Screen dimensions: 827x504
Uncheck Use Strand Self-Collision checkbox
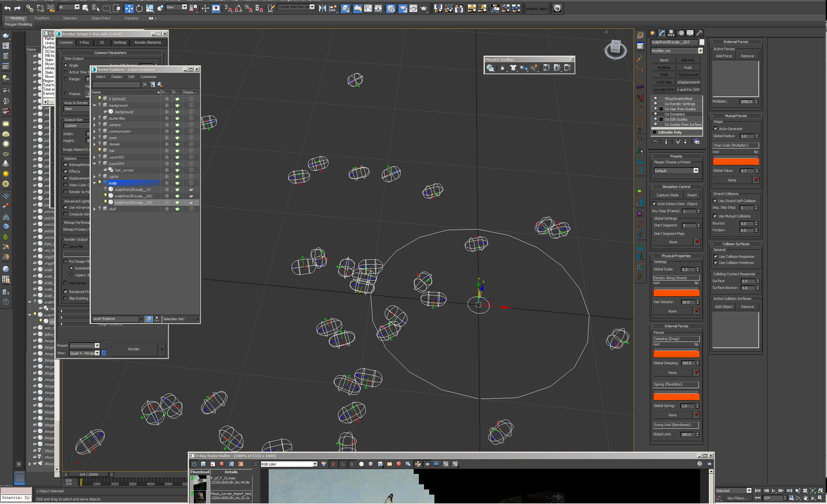click(x=715, y=201)
